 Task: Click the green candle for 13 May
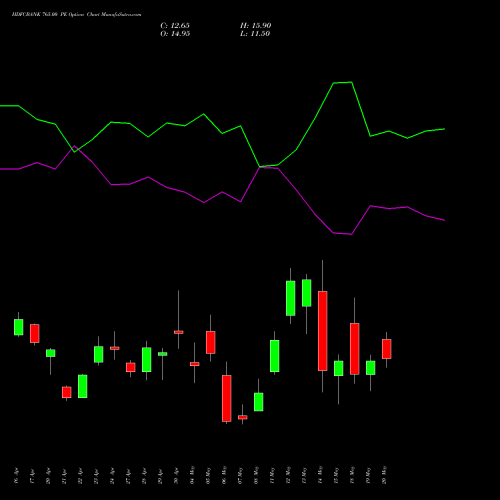(x=307, y=293)
